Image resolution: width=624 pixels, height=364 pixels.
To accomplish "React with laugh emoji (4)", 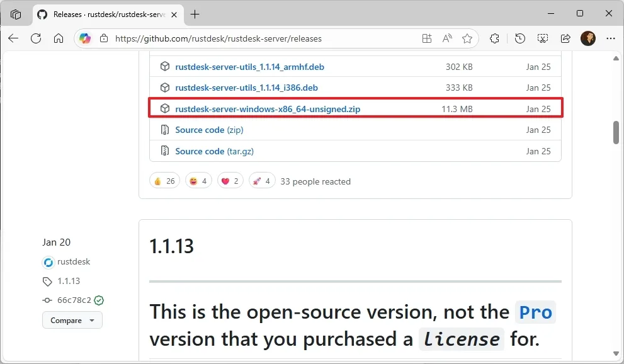I will [198, 181].
